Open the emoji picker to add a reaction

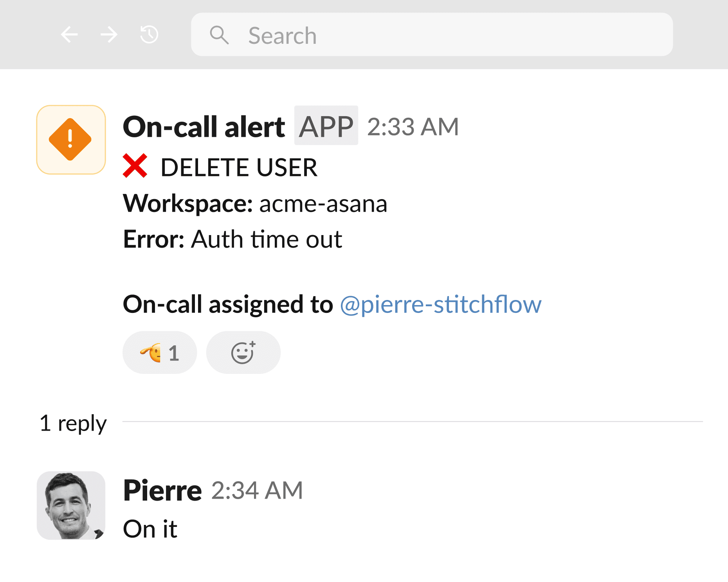coord(243,352)
